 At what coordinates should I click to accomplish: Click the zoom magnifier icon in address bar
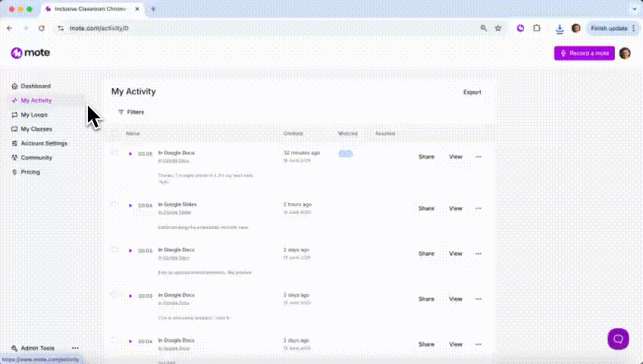pyautogui.click(x=484, y=28)
